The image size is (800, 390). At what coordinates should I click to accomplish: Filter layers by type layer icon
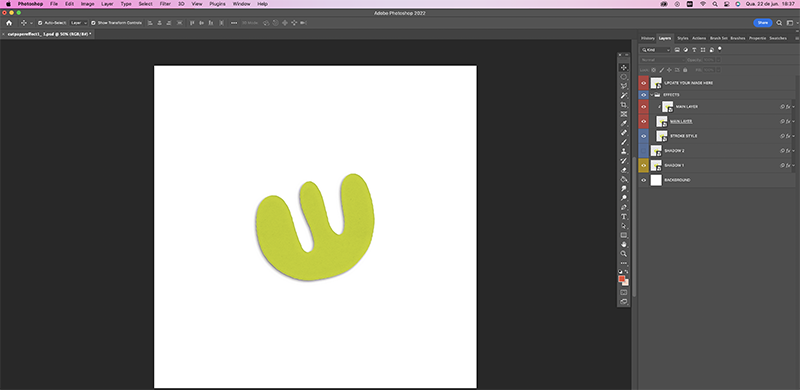694,50
